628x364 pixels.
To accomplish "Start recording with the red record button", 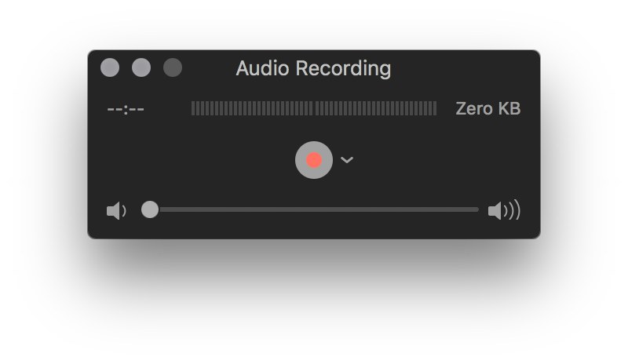I will point(313,160).
